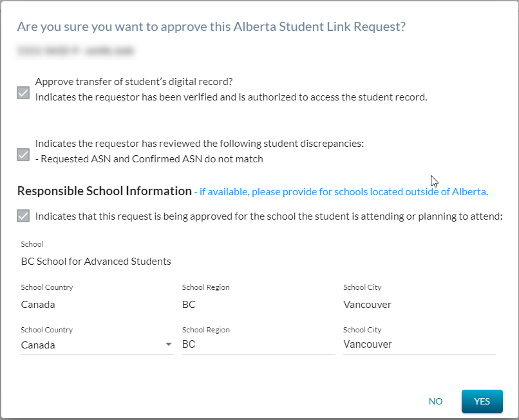Click the 'requestor has been verified' description text
The image size is (519, 420).
(231, 97)
